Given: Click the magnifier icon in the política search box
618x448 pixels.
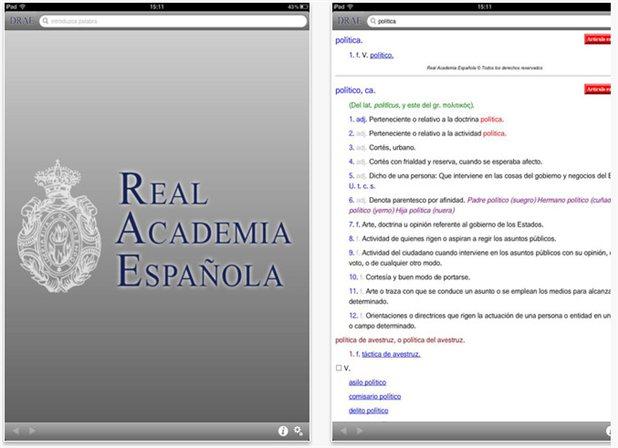Looking at the screenshot, I should pyautogui.click(x=373, y=20).
